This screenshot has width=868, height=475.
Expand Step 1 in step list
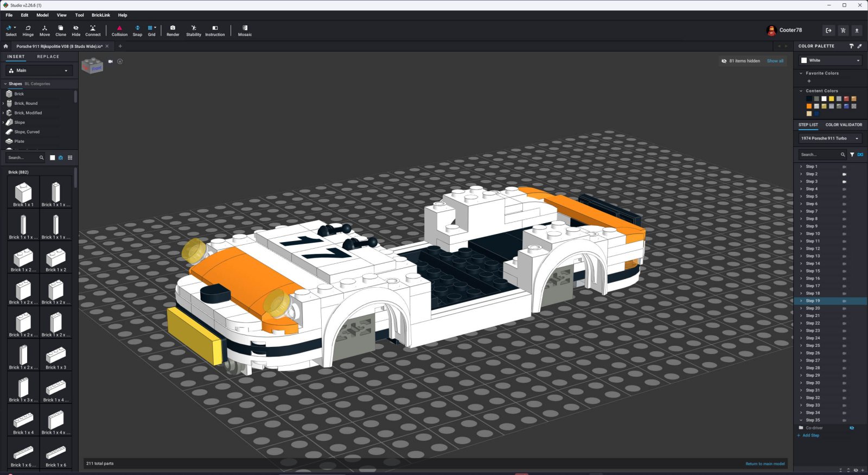801,167
